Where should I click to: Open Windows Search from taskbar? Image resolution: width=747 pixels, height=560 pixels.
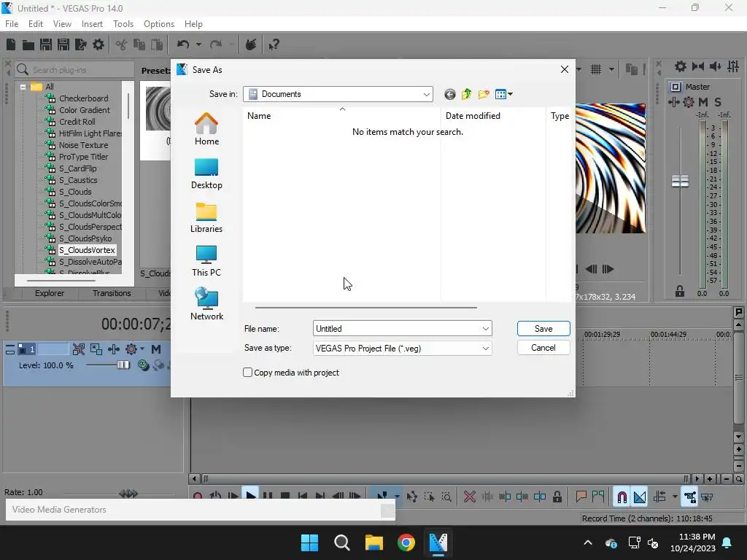[341, 542]
